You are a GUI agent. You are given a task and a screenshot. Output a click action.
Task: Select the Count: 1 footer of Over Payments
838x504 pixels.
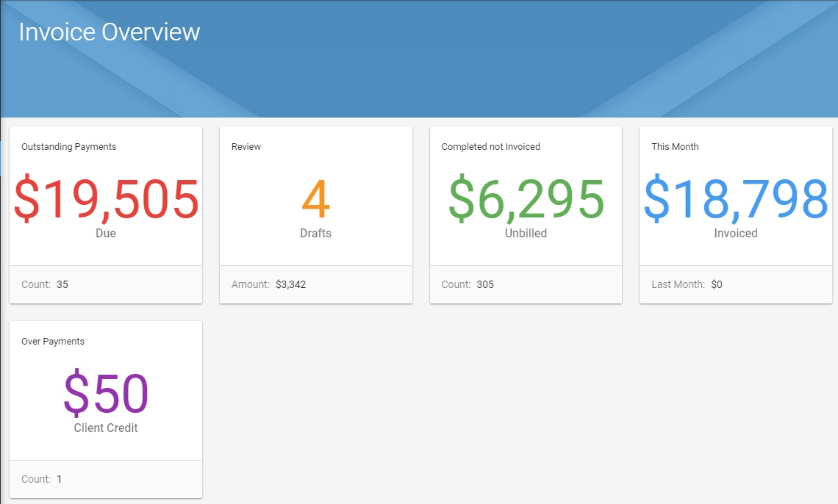pos(106,480)
